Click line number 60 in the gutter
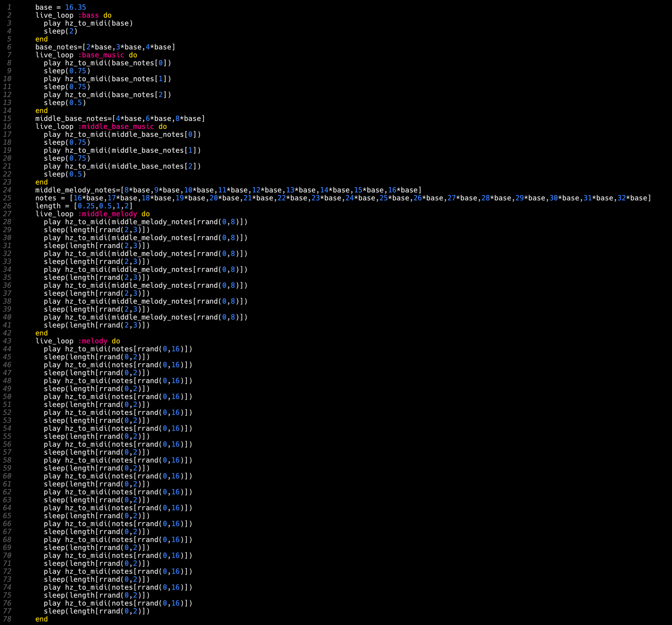This screenshot has height=625, width=672. [x=7, y=476]
